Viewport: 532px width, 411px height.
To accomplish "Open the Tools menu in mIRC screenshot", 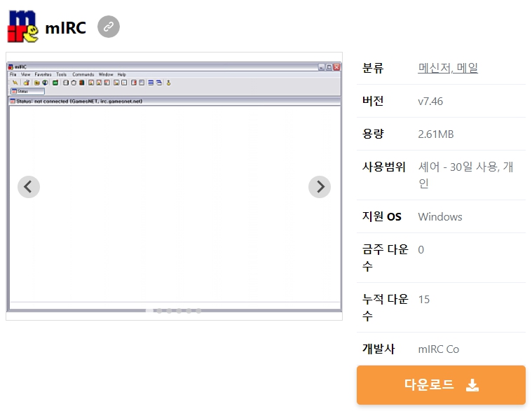I will pos(62,74).
